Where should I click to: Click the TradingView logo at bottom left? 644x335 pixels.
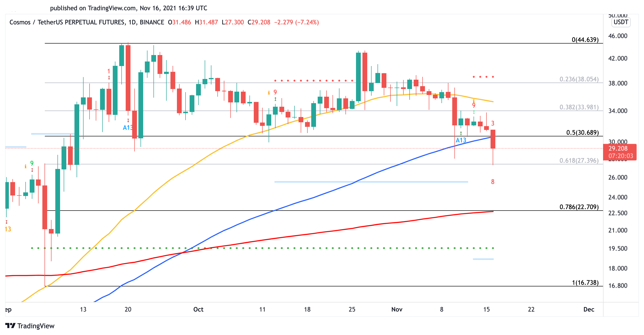[30, 326]
